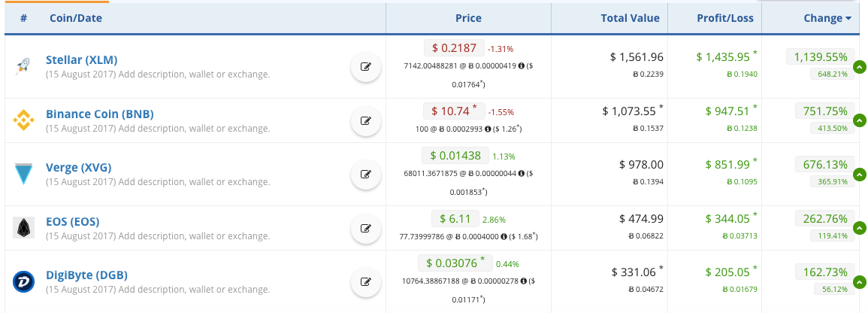Expand the Binance Coin row with green chevron
Screen dimensions: 868x313
[x=859, y=120]
